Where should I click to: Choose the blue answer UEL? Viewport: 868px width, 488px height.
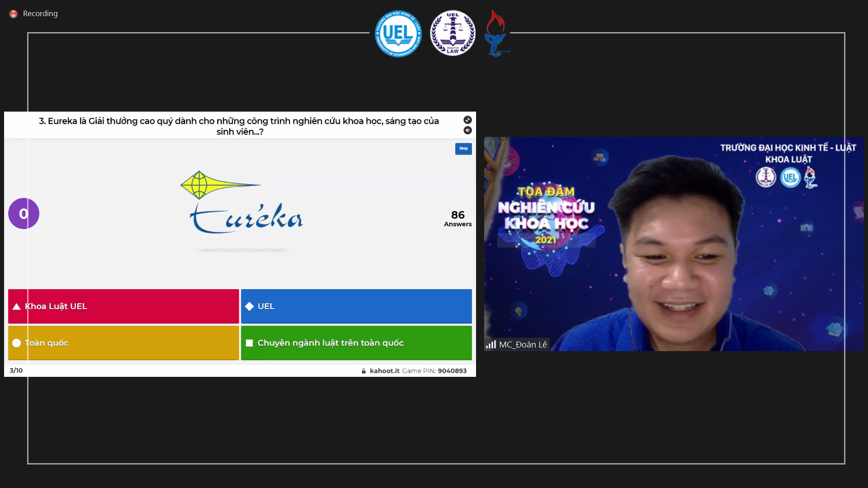tap(356, 306)
